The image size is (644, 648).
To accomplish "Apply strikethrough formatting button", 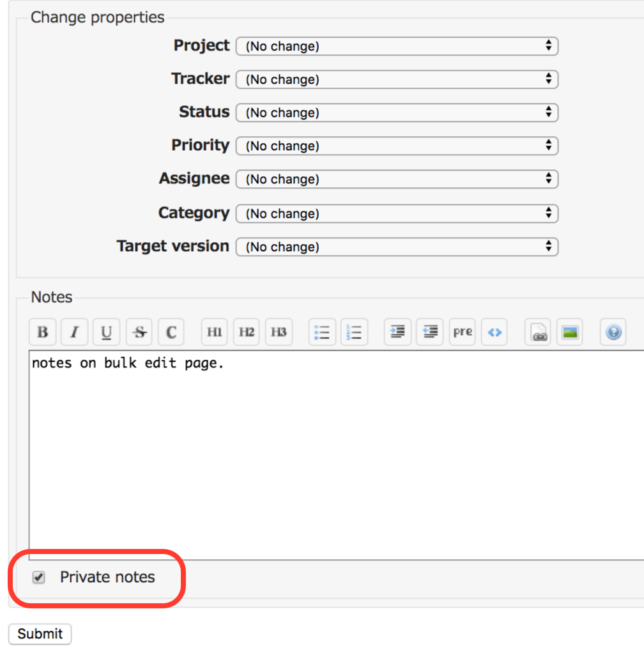I will pyautogui.click(x=139, y=332).
